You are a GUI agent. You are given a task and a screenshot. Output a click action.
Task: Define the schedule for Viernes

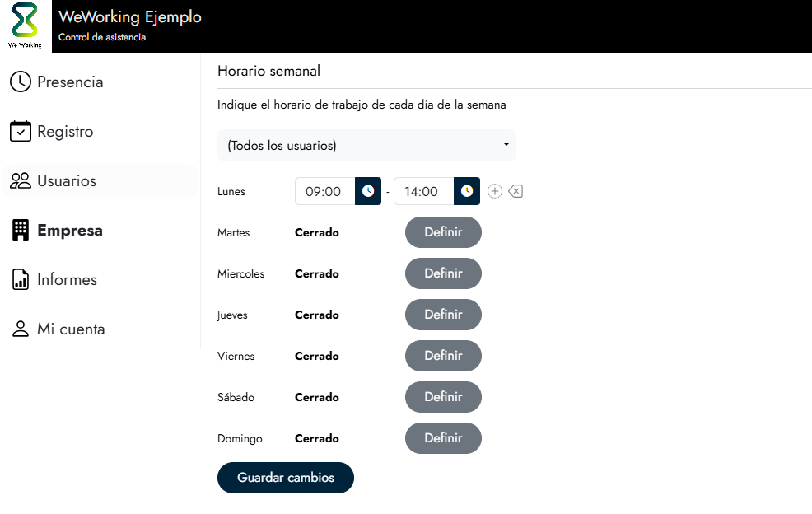click(443, 356)
